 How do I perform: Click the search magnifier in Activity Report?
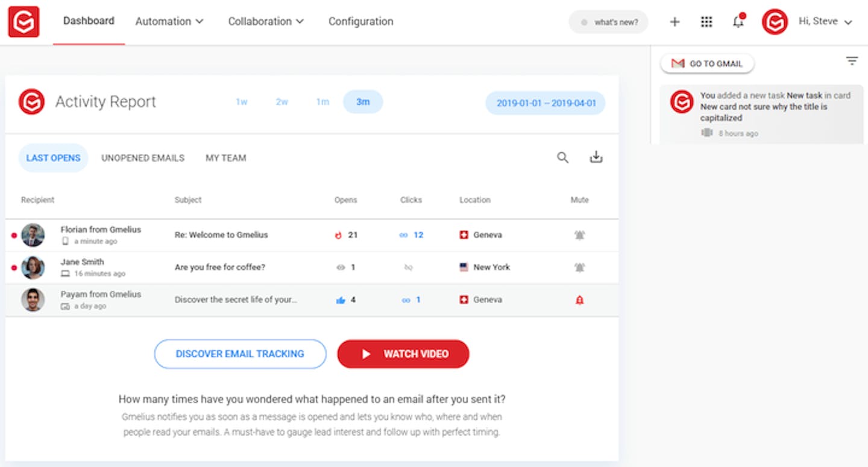(562, 158)
